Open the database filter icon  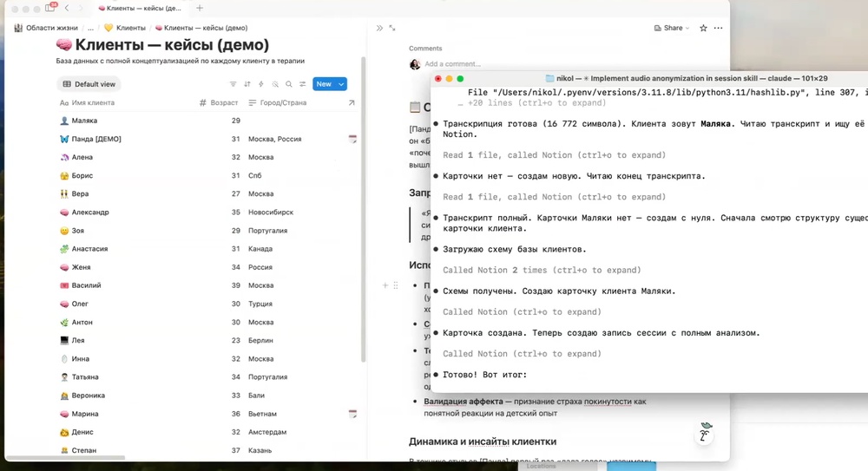coord(233,84)
